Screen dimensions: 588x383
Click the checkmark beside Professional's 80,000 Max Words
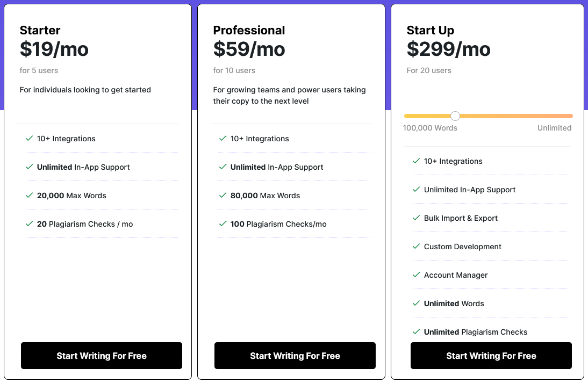pos(223,196)
